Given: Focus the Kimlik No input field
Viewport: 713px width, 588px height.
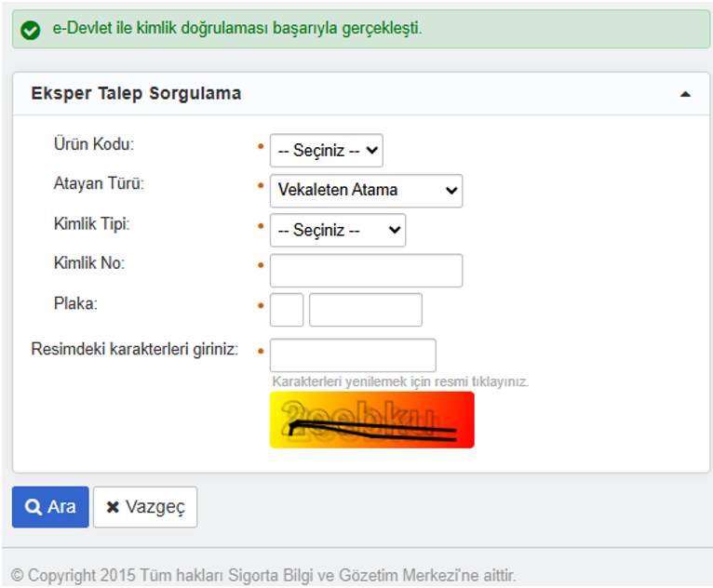Looking at the screenshot, I should click(x=366, y=271).
